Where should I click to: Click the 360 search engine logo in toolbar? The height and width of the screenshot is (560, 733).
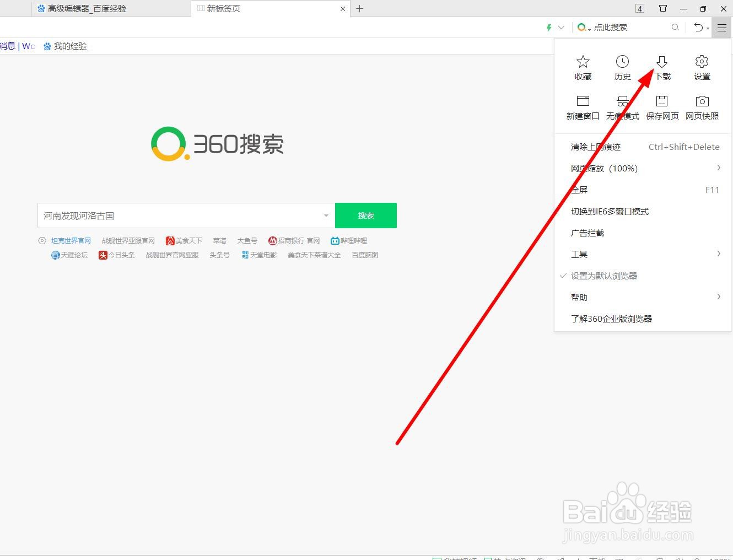pyautogui.click(x=581, y=28)
